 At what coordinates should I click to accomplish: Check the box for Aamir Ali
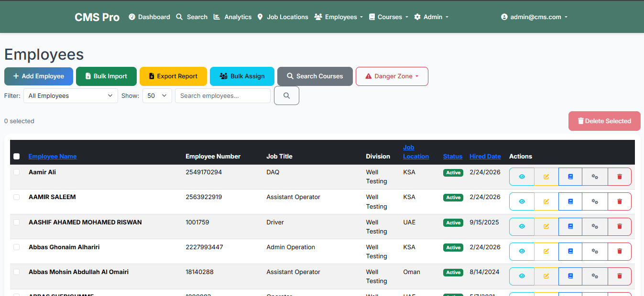(17, 172)
